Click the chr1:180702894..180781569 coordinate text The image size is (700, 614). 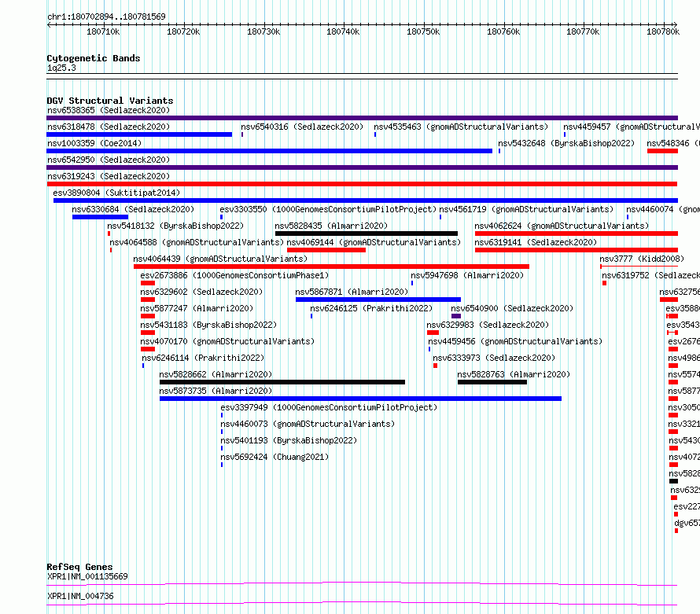106,17
